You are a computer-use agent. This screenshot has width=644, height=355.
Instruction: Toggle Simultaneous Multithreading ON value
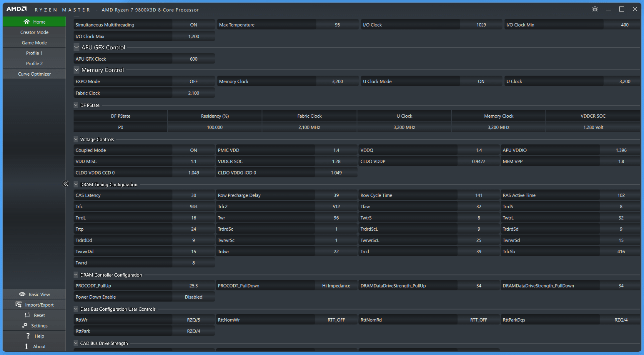(193, 25)
